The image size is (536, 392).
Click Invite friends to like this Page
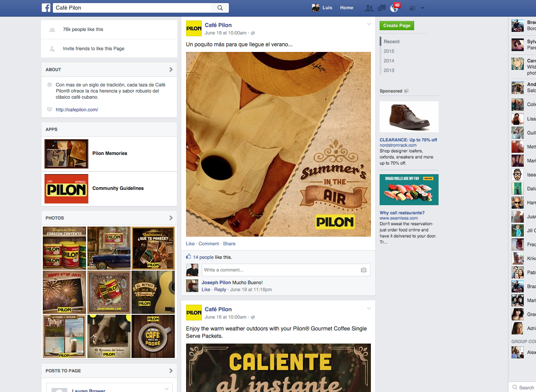pos(93,48)
